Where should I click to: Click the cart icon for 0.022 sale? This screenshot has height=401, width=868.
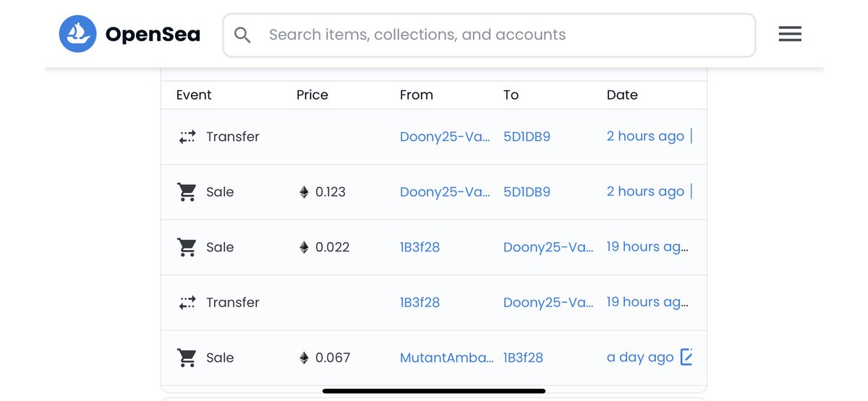[187, 247]
